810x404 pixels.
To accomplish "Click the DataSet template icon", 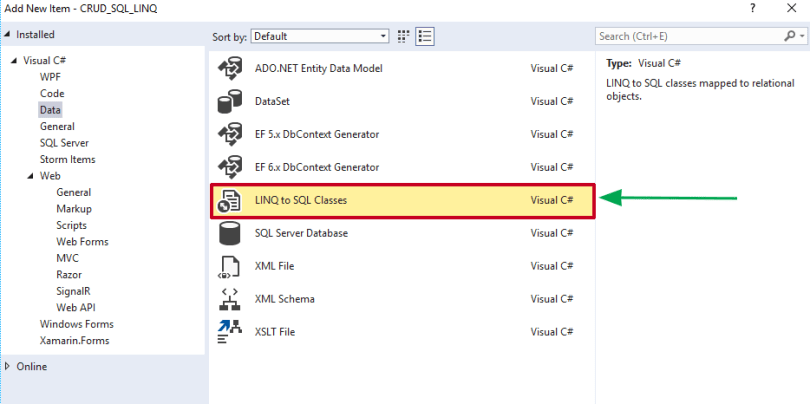I will [230, 101].
